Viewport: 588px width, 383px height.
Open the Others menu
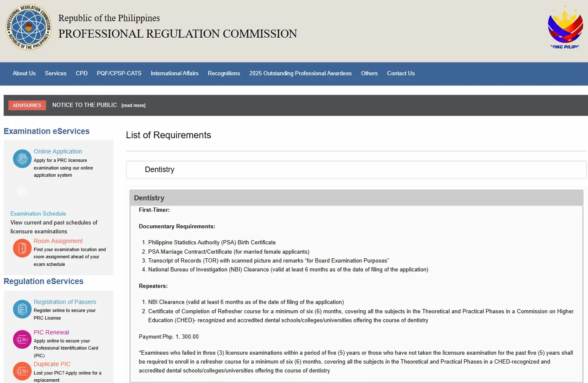pos(369,74)
